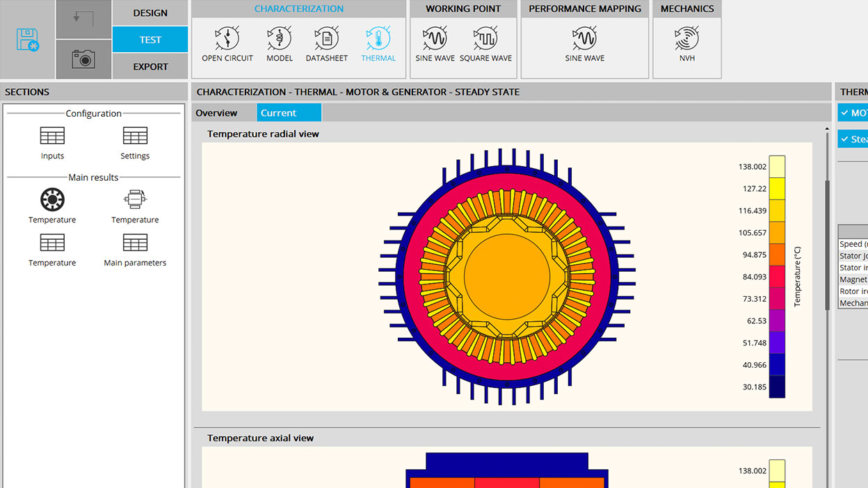Select the Thermal characterization icon
The width and height of the screenshot is (868, 488).
378,44
